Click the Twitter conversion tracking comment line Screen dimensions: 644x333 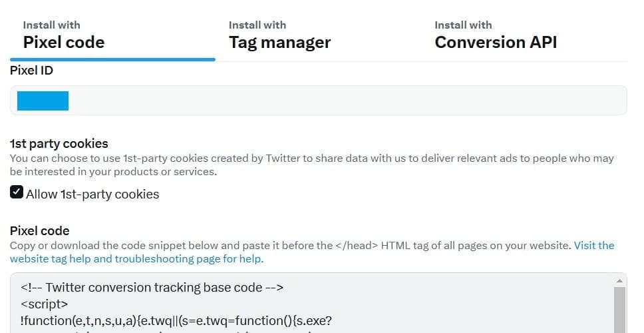(x=152, y=288)
